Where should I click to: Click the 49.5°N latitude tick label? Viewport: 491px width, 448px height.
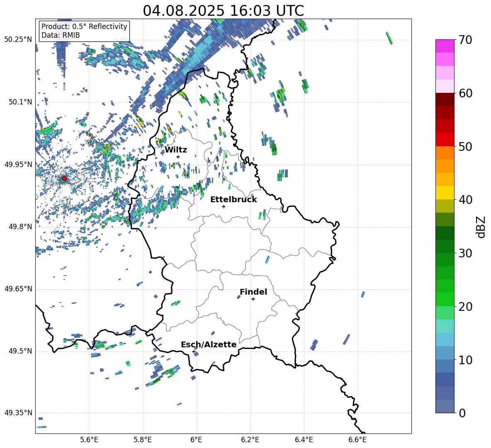tap(20, 351)
